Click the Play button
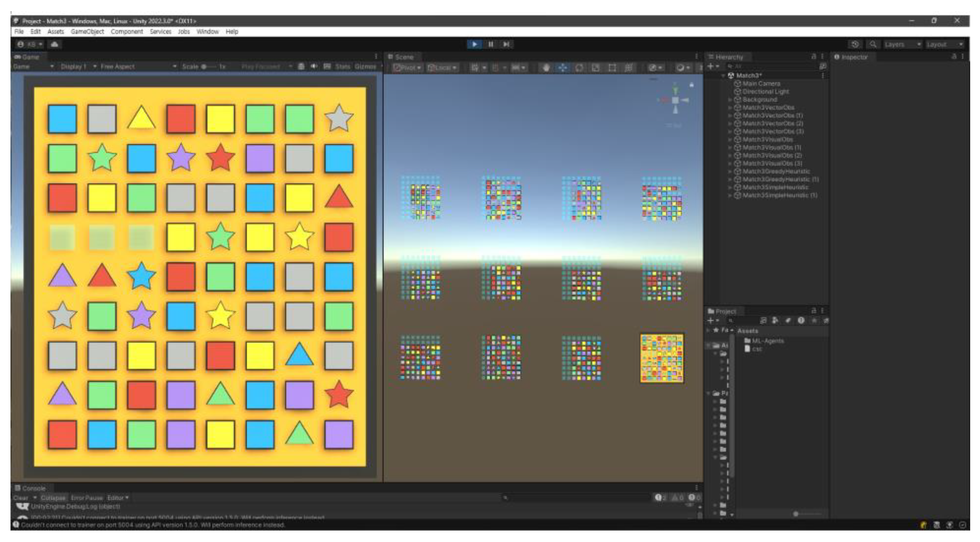This screenshot has height=542, width=980. click(x=474, y=44)
